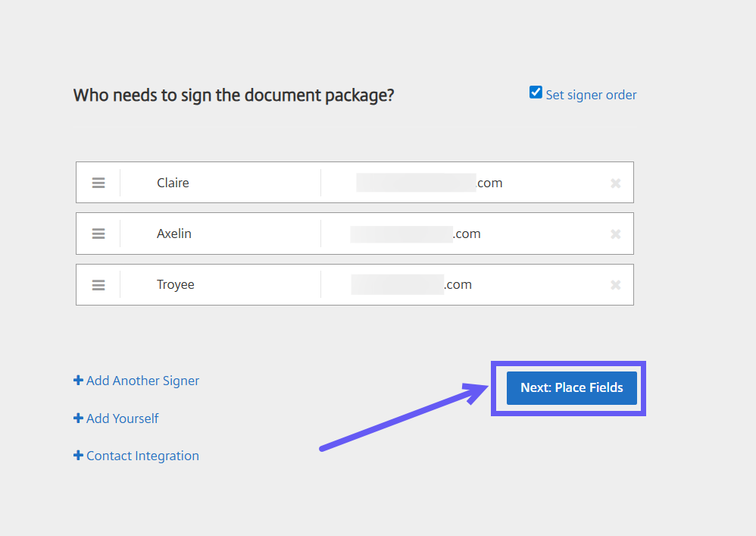This screenshot has width=756, height=536.
Task: Remove Claire using the X icon
Action: (x=615, y=182)
